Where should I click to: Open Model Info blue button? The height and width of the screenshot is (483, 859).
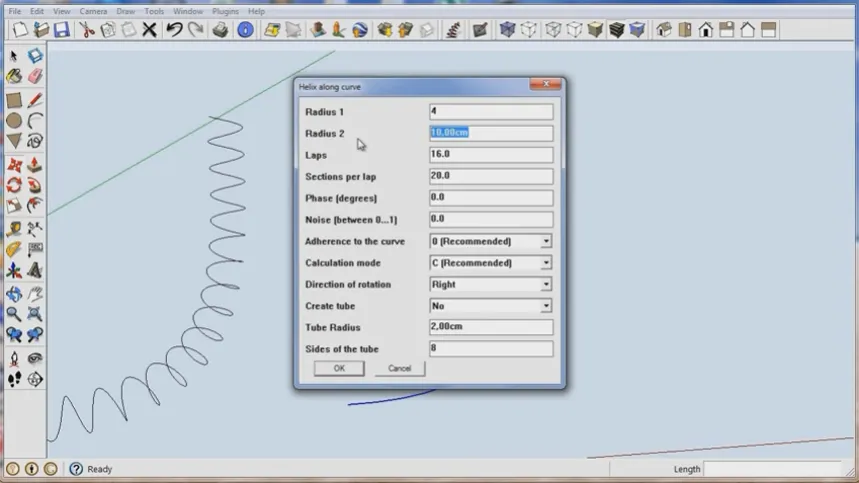(x=245, y=30)
